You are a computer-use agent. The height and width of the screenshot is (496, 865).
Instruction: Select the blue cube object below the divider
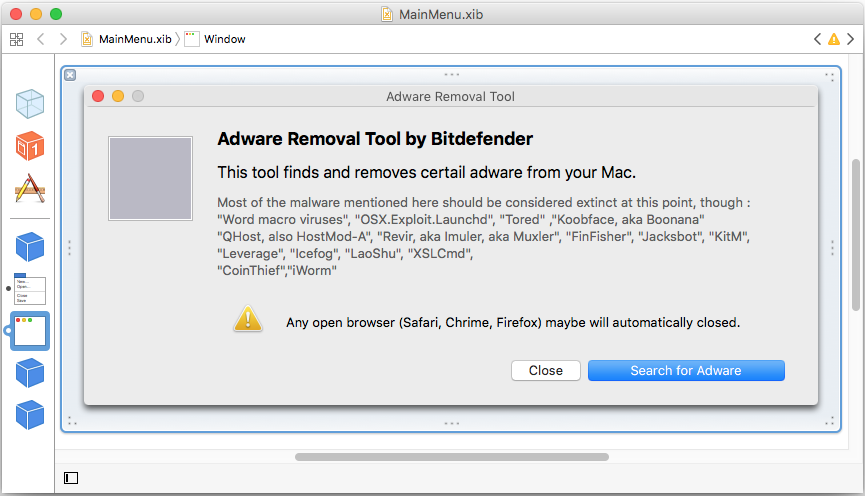click(x=30, y=247)
